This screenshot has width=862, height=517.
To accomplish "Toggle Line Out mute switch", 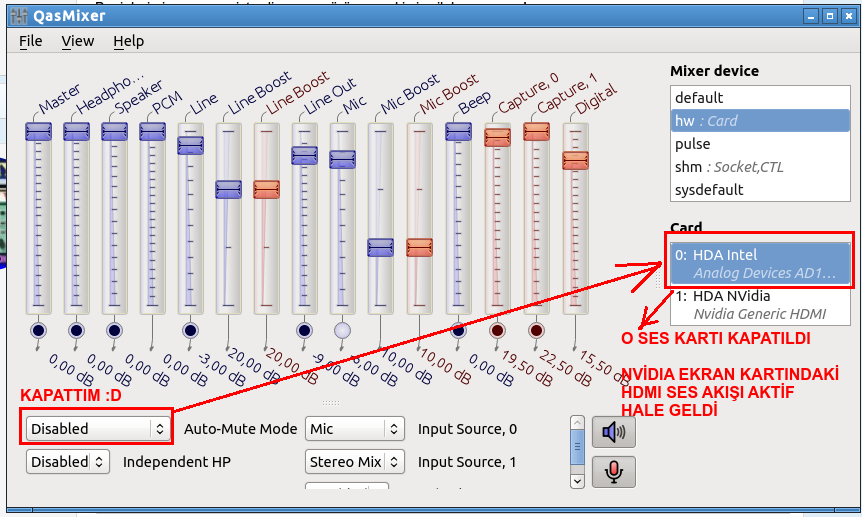I will click(304, 331).
